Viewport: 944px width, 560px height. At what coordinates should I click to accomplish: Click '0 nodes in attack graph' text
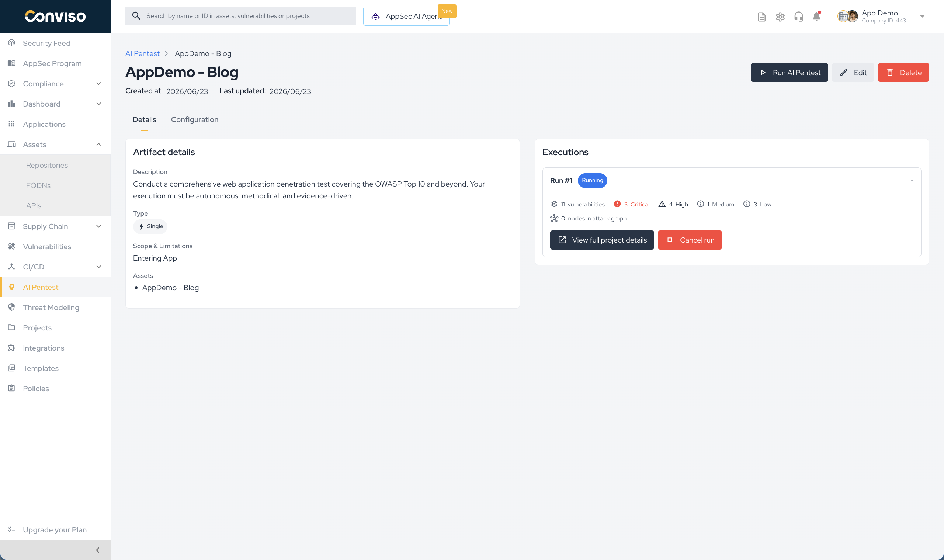pyautogui.click(x=593, y=219)
